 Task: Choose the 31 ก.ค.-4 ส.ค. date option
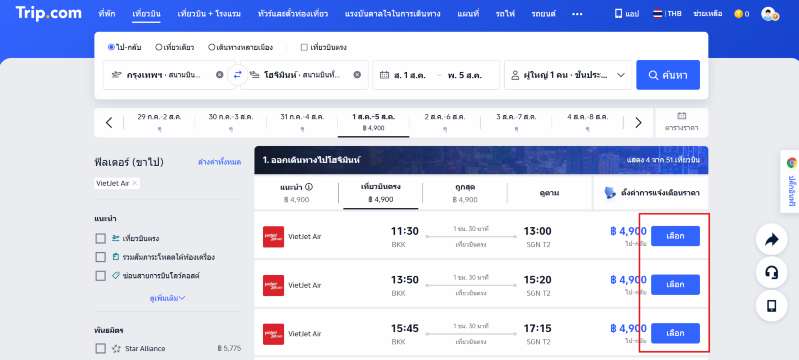[302, 123]
